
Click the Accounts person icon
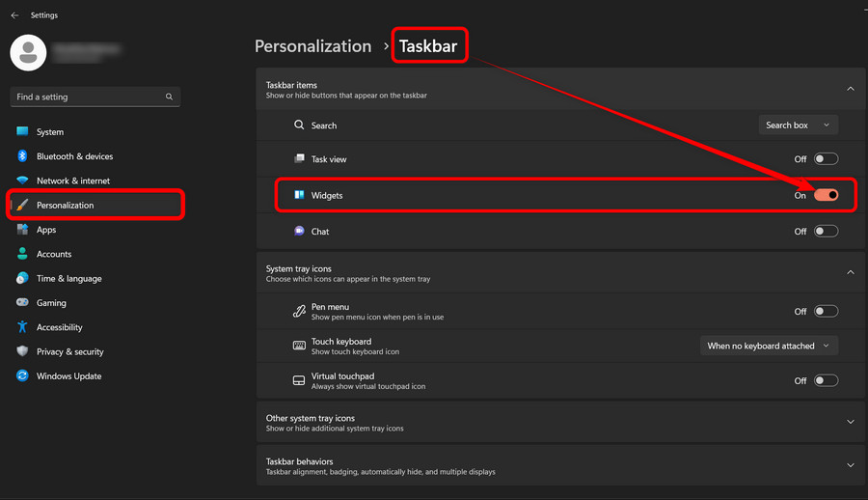tap(22, 254)
